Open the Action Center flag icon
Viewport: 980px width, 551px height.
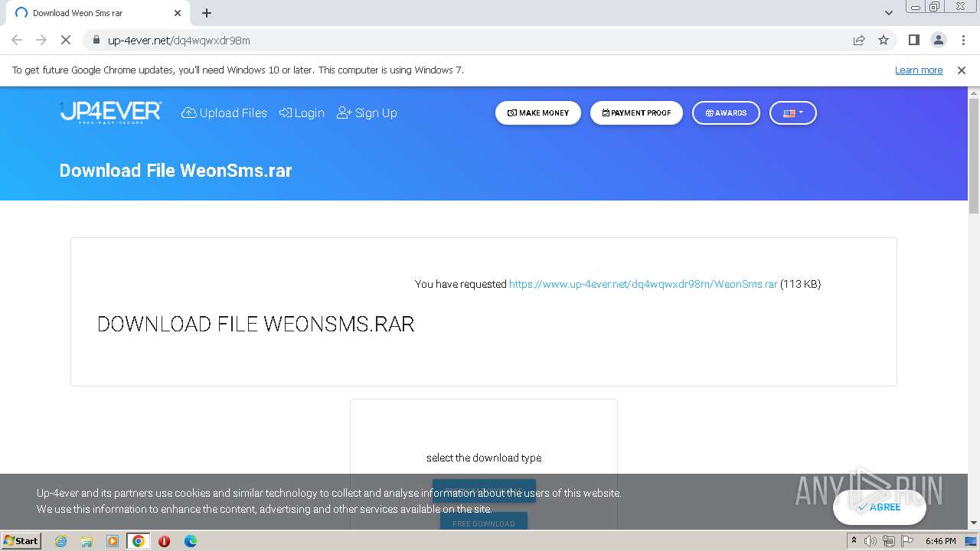907,541
